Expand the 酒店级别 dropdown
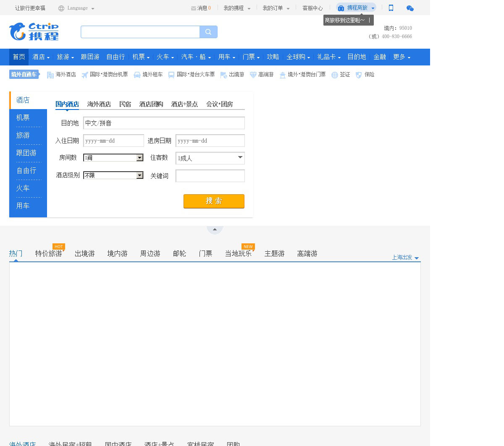Image resolution: width=504 pixels, height=446 pixels. 113,175
